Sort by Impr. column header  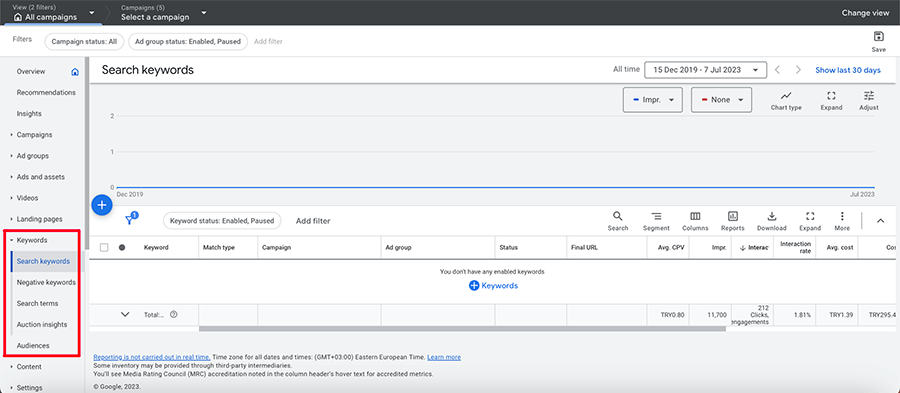click(720, 248)
